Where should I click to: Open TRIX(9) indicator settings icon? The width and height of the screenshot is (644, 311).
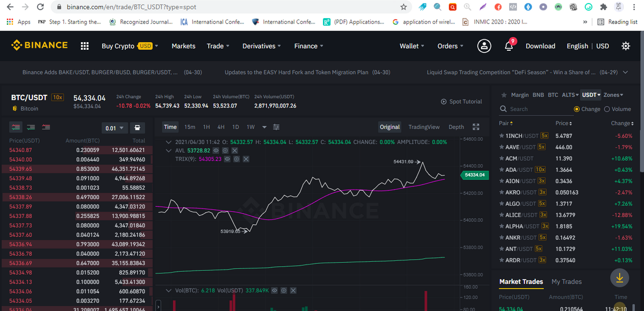pos(236,159)
